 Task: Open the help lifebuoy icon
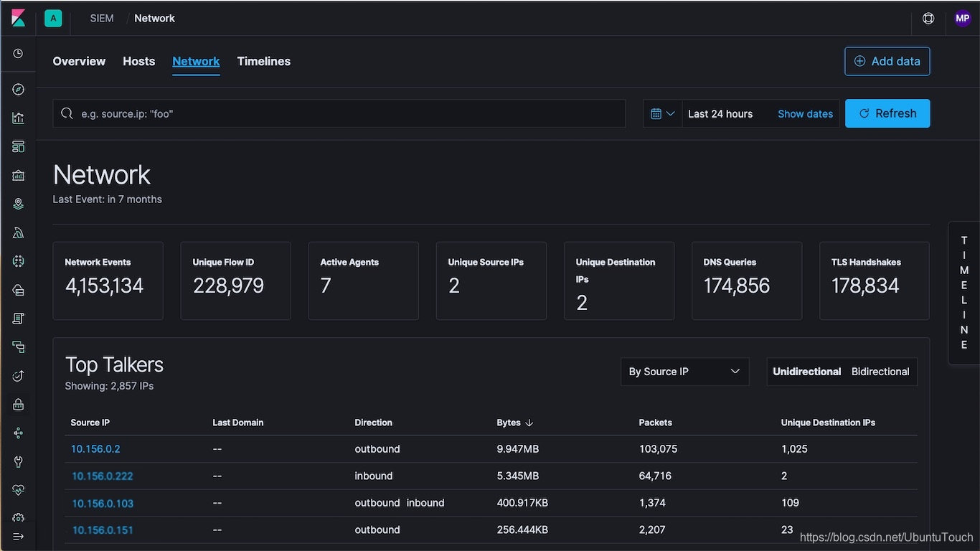[x=928, y=19]
